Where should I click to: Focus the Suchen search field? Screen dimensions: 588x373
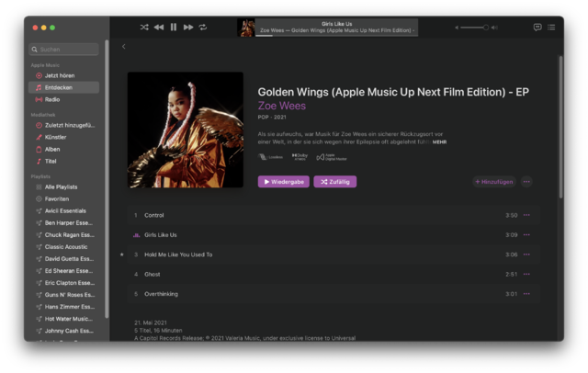pos(63,49)
